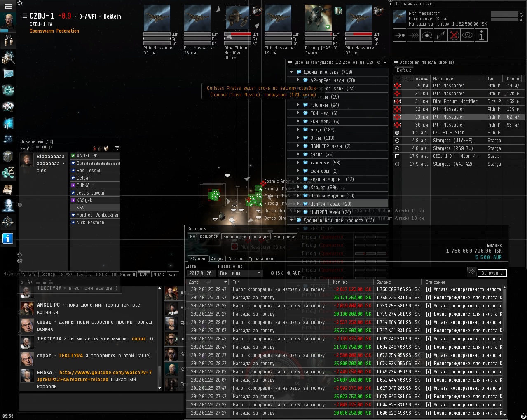Switch to Мой кошелек tab
527x420 pixels.
tap(204, 237)
